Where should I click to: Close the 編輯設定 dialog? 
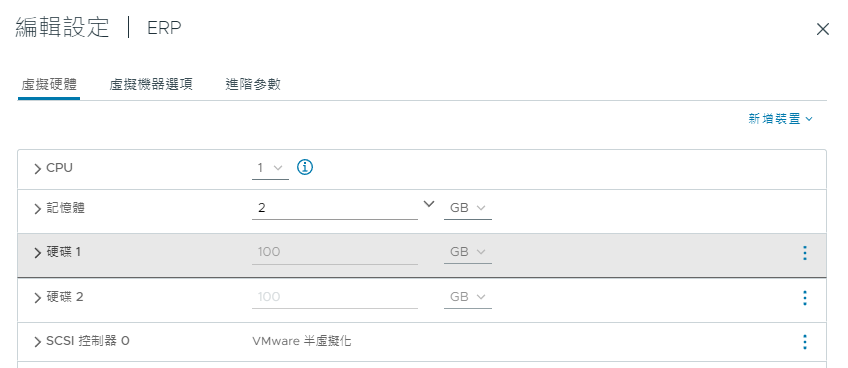point(823,29)
